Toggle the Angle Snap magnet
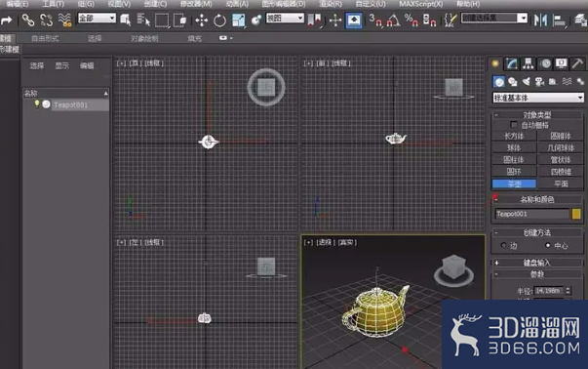Viewport: 588px width, 369px height. pos(393,20)
